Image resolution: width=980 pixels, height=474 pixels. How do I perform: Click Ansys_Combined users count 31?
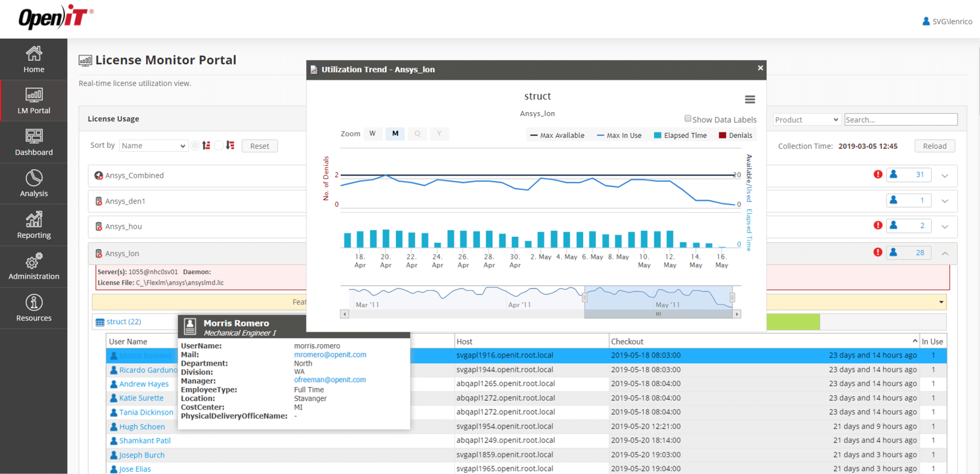click(x=909, y=175)
